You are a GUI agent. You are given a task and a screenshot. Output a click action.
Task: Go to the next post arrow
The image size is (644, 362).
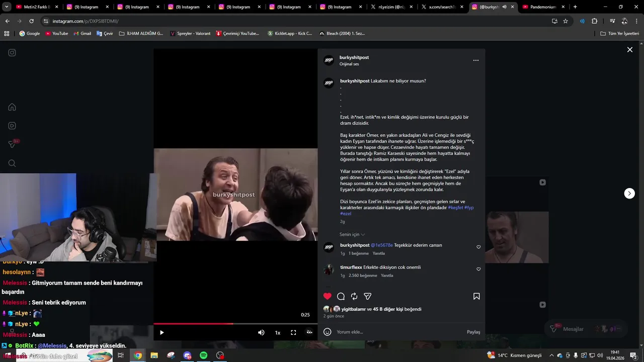tap(629, 194)
